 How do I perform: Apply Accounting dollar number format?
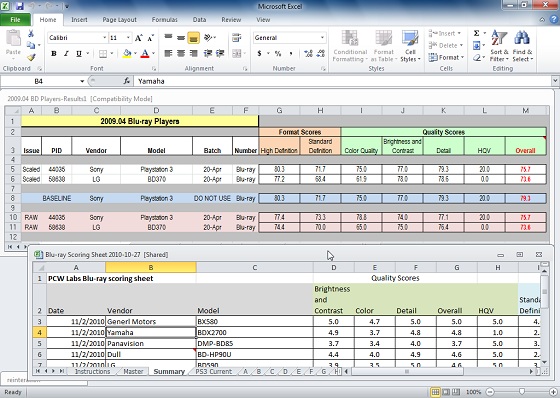260,54
